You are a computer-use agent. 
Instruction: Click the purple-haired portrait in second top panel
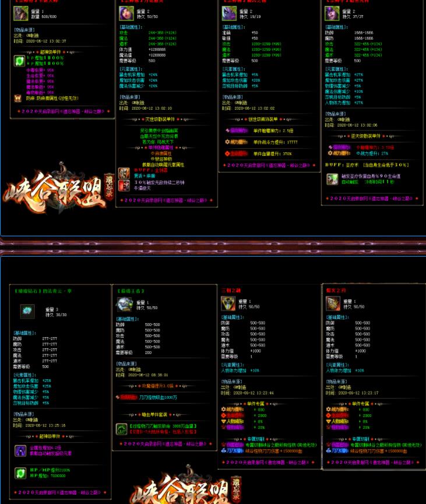(x=125, y=13)
